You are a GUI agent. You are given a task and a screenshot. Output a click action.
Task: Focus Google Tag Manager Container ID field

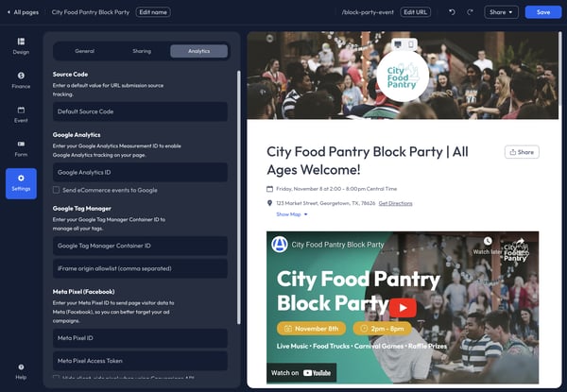140,246
